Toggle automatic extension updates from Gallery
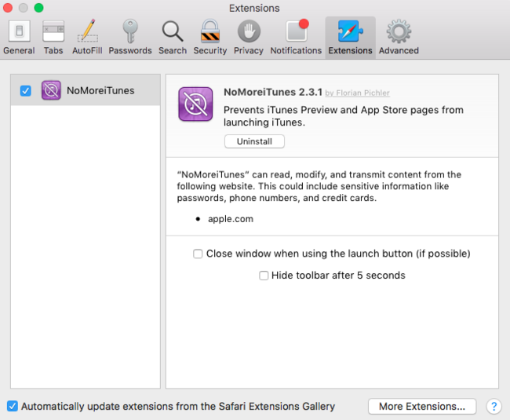Screen dimensions: 510x420 13,406
